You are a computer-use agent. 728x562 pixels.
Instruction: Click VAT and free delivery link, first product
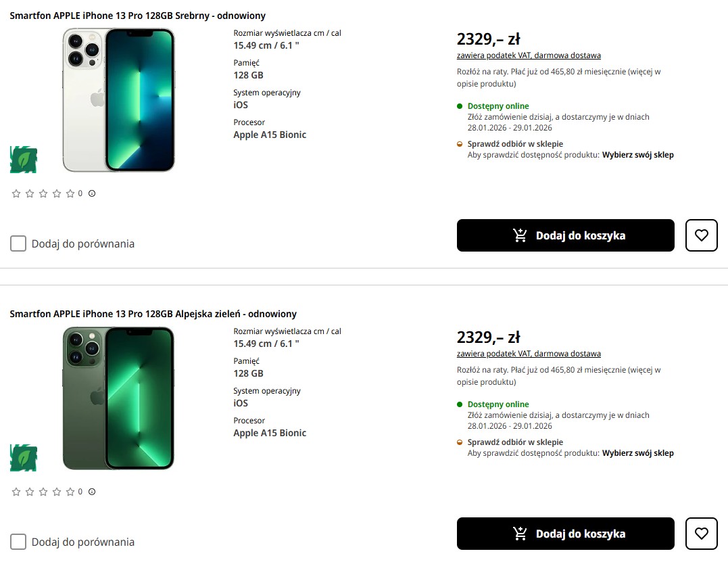click(529, 55)
